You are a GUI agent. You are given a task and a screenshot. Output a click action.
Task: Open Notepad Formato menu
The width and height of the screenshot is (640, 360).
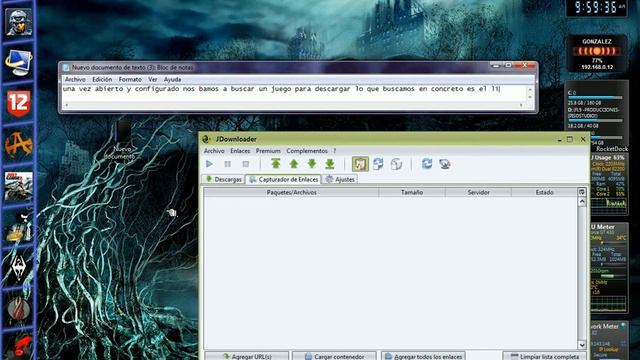[x=130, y=80]
